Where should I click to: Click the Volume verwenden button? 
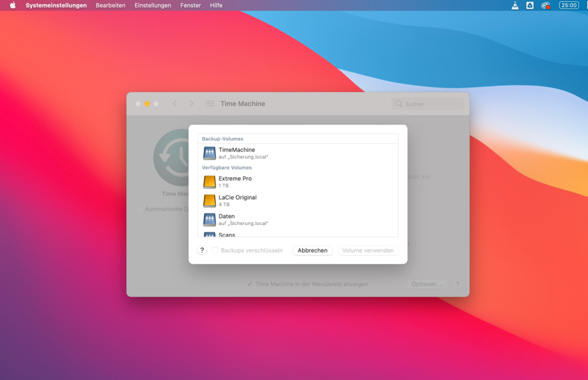tap(368, 250)
